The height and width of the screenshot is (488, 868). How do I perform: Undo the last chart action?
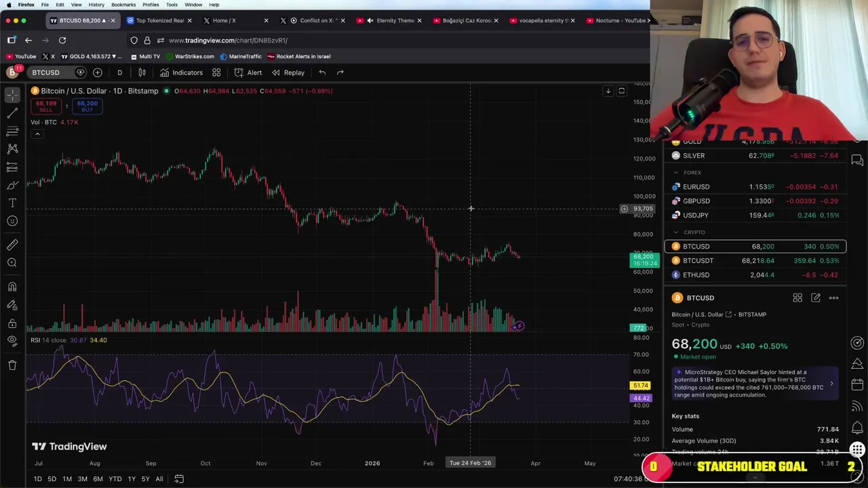(x=322, y=73)
